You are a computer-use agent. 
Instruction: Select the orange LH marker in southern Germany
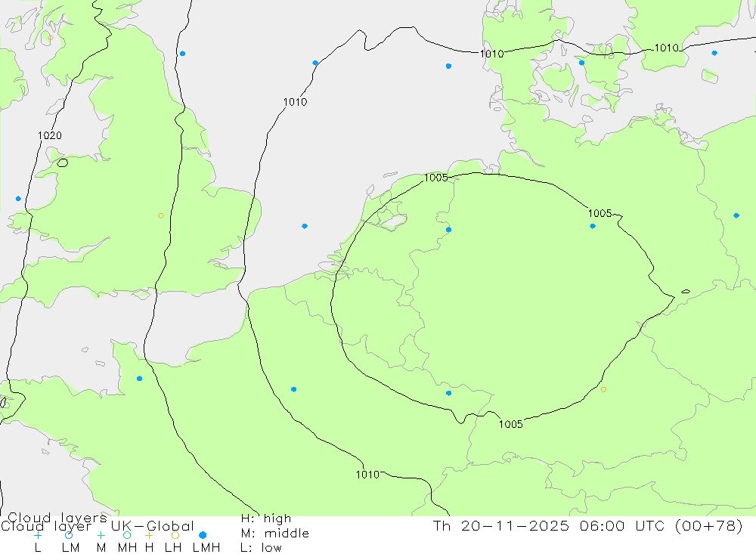(x=603, y=389)
